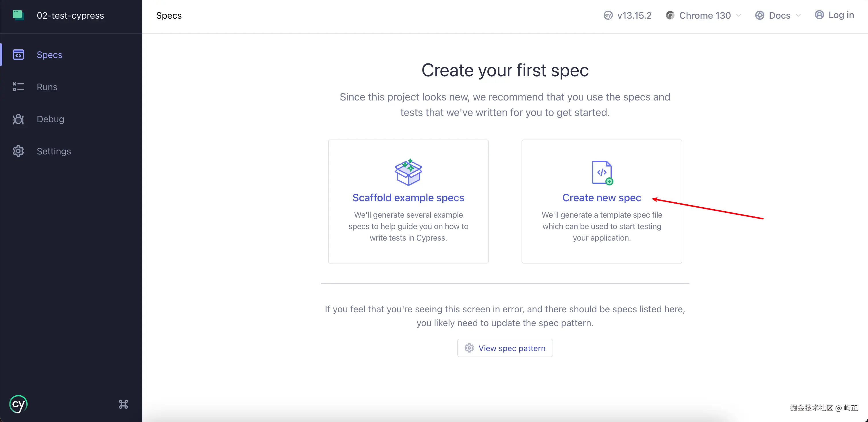Viewport: 868px width, 422px height.
Task: Select Create new spec card title
Action: pos(601,198)
